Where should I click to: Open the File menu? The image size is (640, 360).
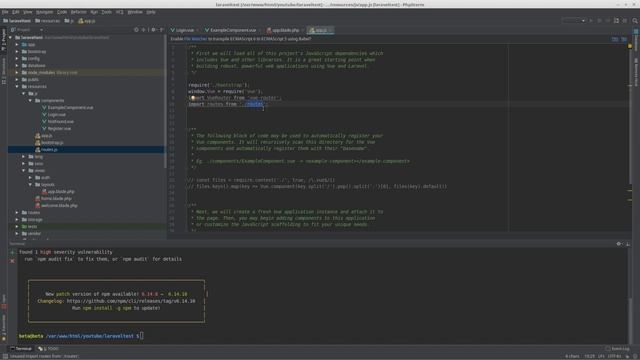click(5, 12)
